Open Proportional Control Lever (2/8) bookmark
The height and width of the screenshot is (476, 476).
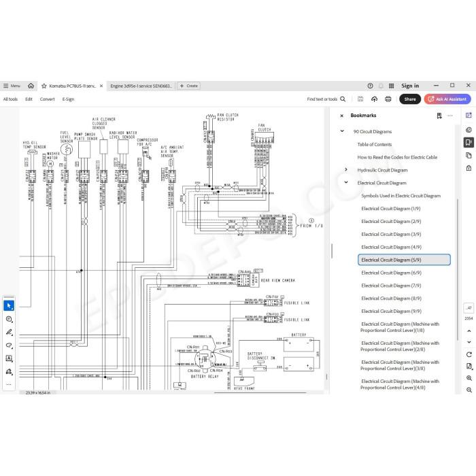[400, 346]
